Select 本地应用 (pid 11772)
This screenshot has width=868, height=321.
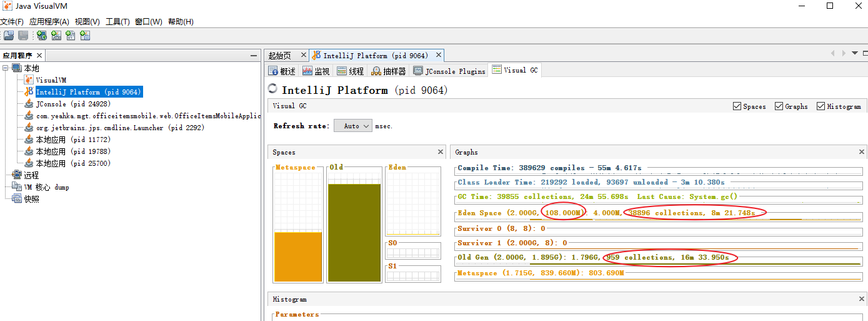67,140
